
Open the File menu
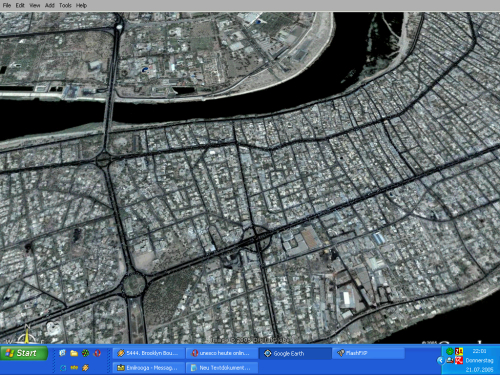(7, 5)
